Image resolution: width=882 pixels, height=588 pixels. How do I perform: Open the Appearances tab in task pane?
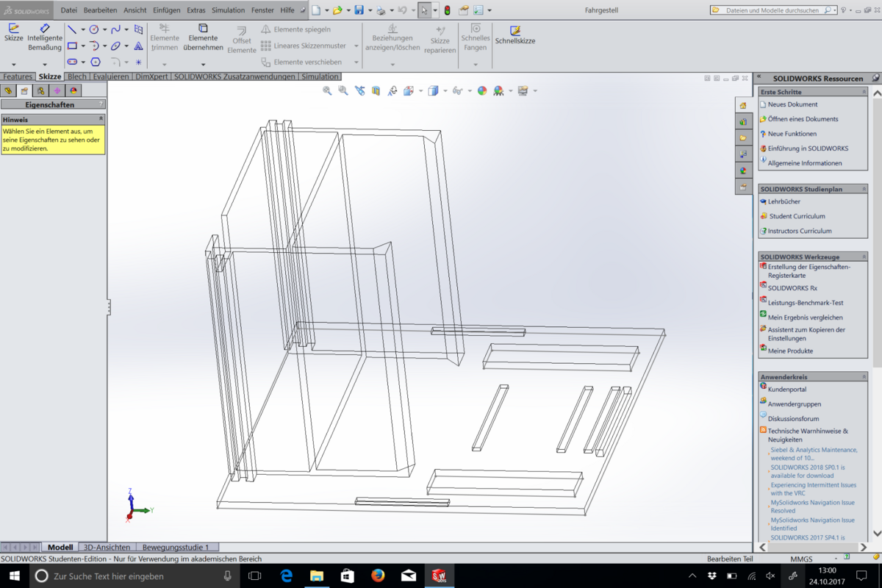click(743, 171)
